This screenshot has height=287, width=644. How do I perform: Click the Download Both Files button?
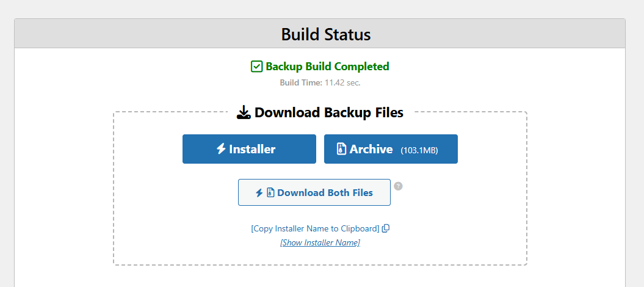tap(314, 192)
